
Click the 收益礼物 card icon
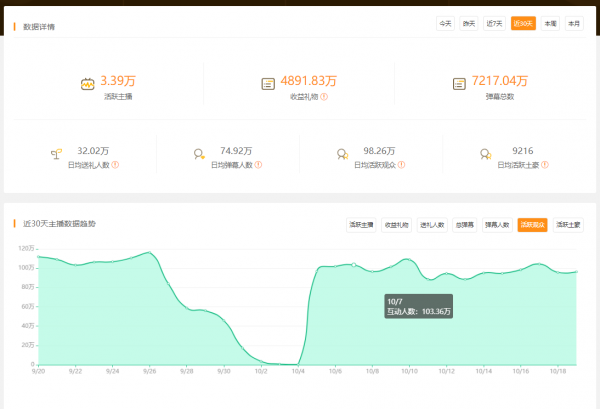(x=268, y=84)
